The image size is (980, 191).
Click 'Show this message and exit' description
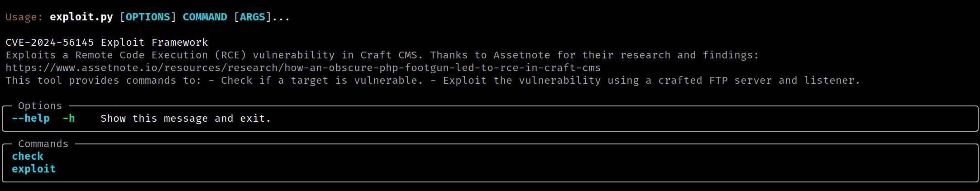pyautogui.click(x=186, y=119)
